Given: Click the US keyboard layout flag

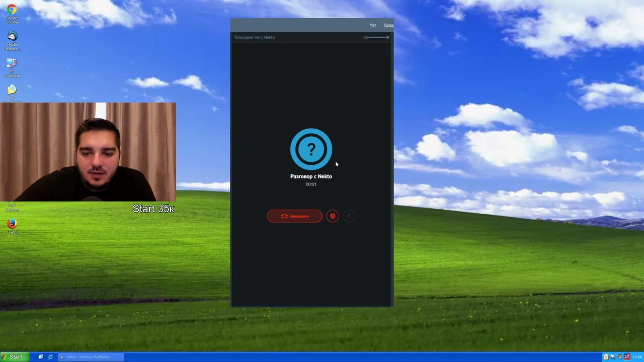Looking at the screenshot, I should point(627,357).
